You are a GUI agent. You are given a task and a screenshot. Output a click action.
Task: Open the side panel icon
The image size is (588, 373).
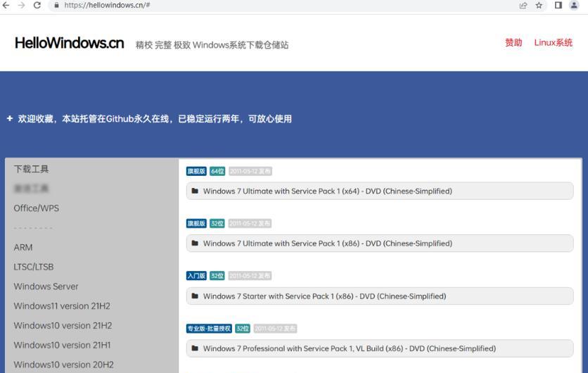click(x=558, y=5)
